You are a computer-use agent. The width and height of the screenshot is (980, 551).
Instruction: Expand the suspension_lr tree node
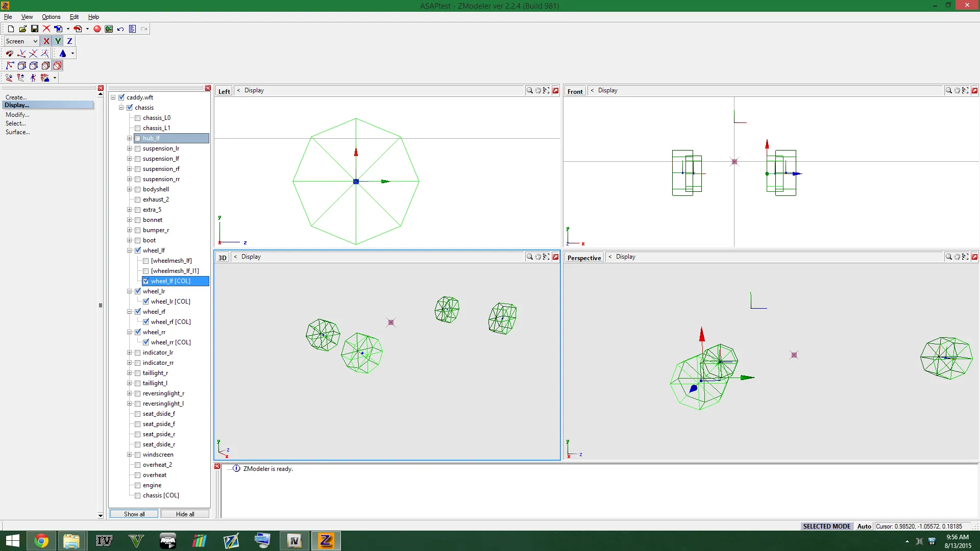(x=129, y=148)
